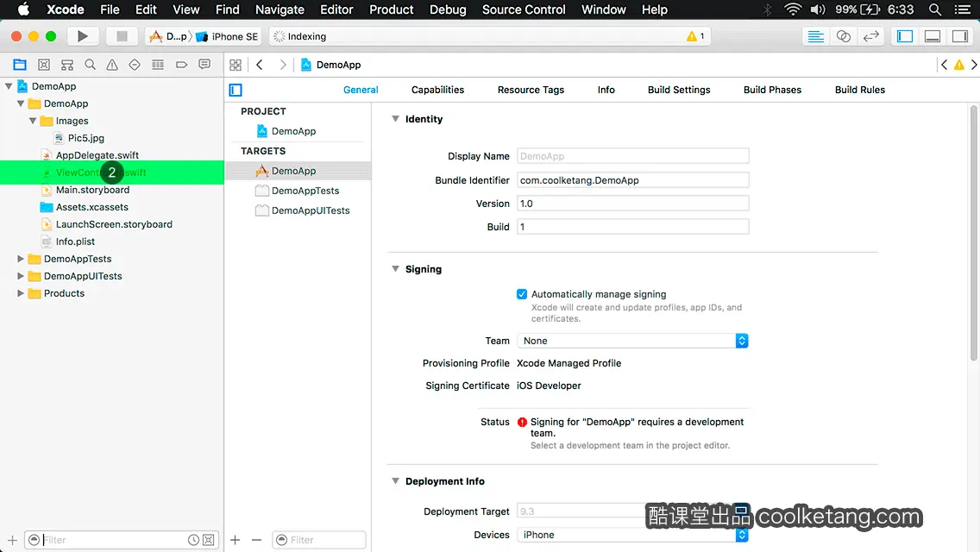Viewport: 980px width, 552px height.
Task: Switch to the Capabilities tab
Action: click(437, 90)
